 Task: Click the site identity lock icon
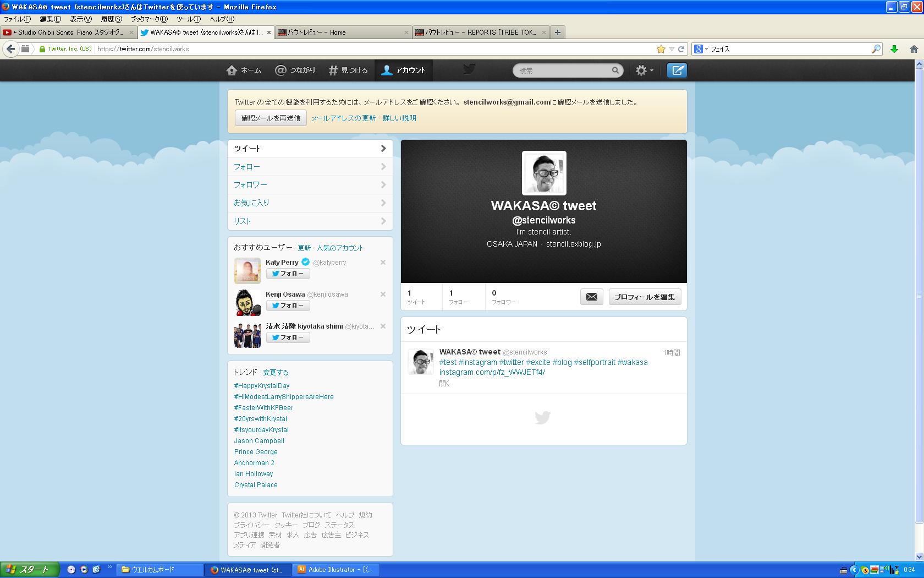coord(42,49)
